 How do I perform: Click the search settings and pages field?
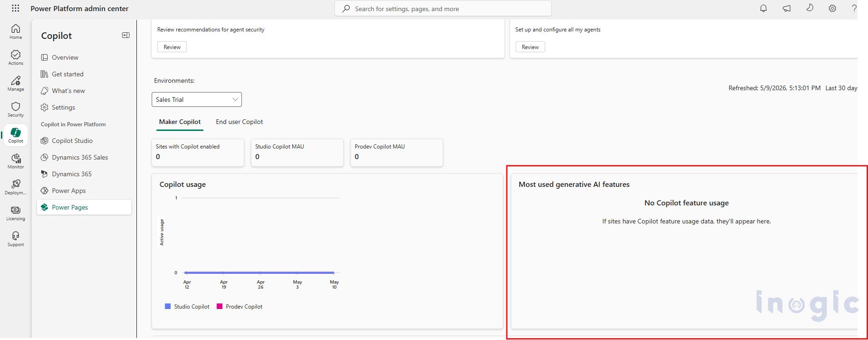click(443, 9)
